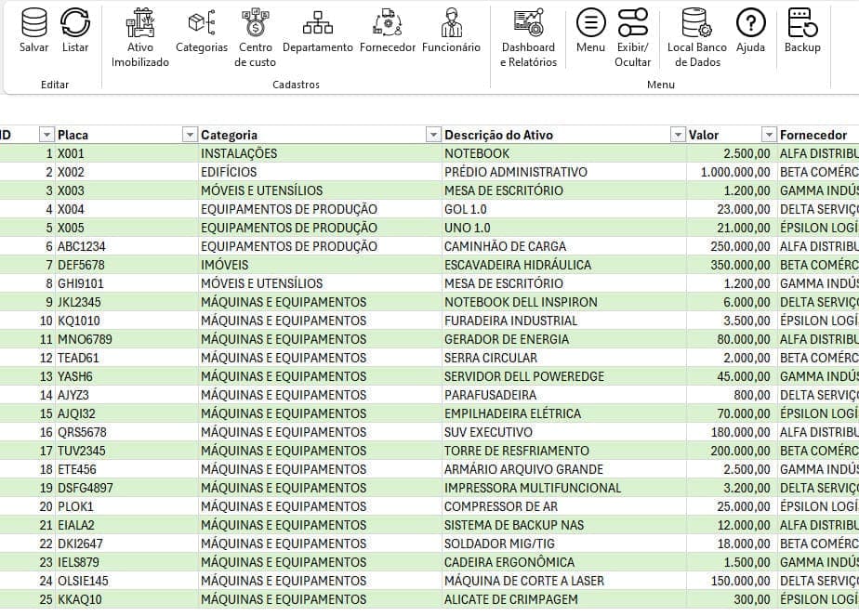Toggle the Exibir/Ocultar switch icon
Viewport: 859px width, 616px height.
click(633, 23)
